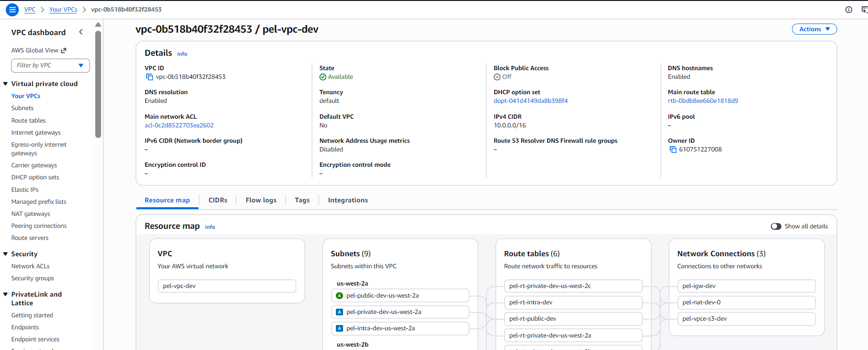The width and height of the screenshot is (868, 350).
Task: Click the external link icon beside AWS Global View
Action: point(64,50)
